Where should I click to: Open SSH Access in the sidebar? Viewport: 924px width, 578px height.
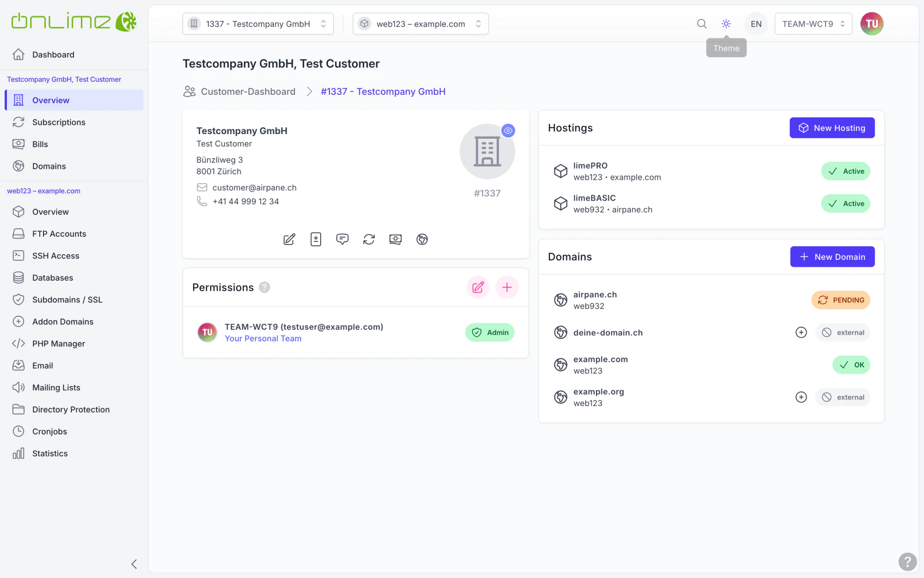pyautogui.click(x=74, y=256)
